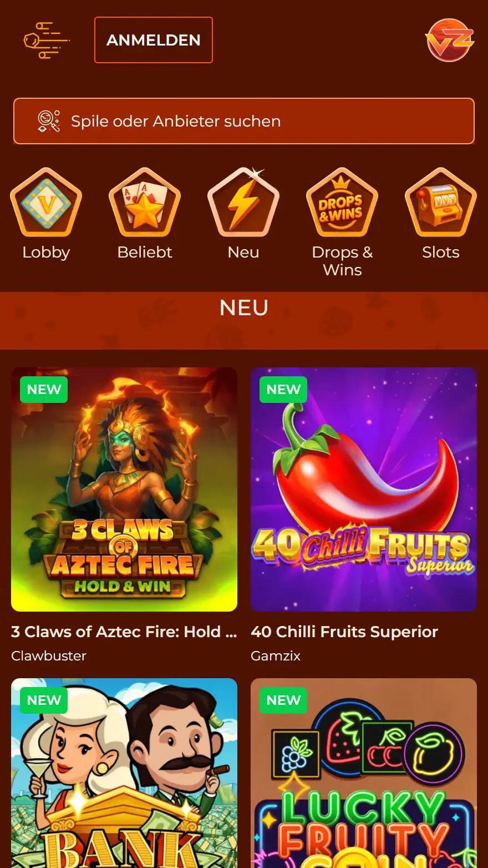Choose the Drops & Wins badge icon
The image size is (488, 868).
click(x=342, y=203)
